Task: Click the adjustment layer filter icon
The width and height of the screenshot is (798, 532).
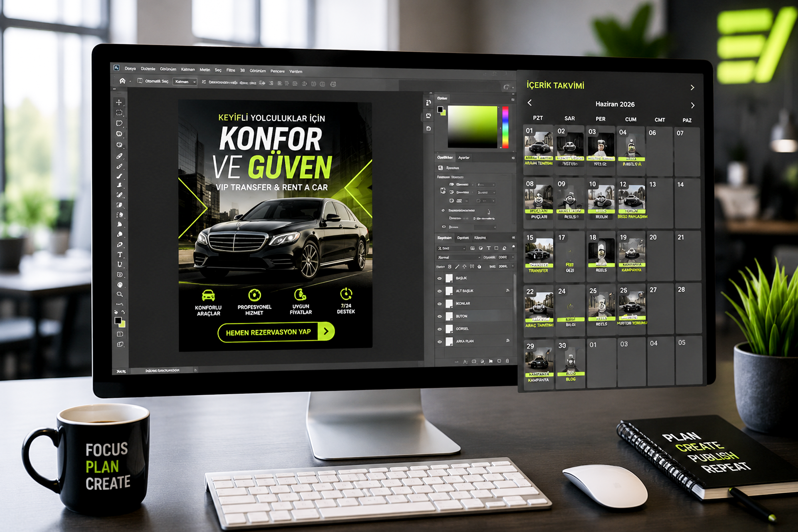Action: (481, 248)
